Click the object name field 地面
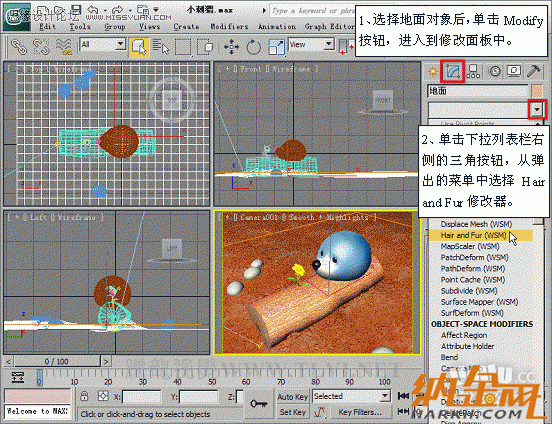The height and width of the screenshot is (424, 552). pyautogui.click(x=478, y=91)
